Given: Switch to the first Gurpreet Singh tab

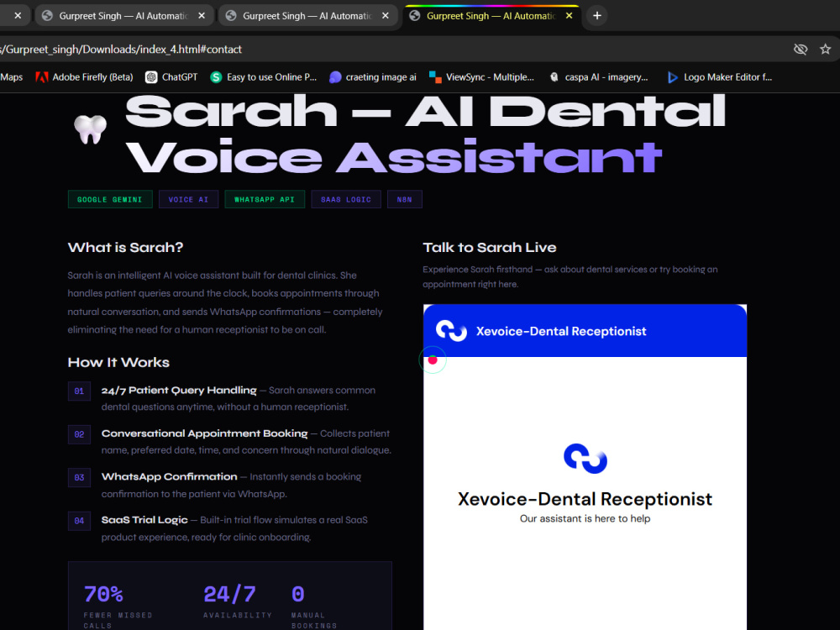Looking at the screenshot, I should [124, 15].
